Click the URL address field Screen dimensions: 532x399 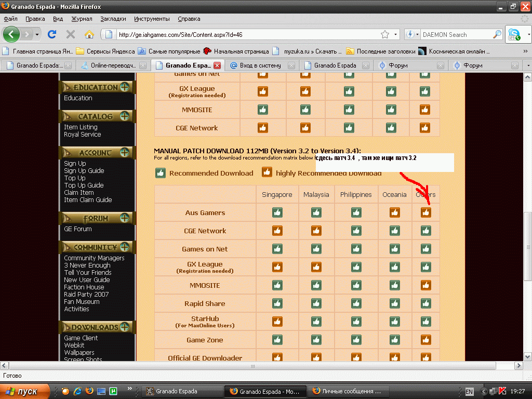point(248,34)
